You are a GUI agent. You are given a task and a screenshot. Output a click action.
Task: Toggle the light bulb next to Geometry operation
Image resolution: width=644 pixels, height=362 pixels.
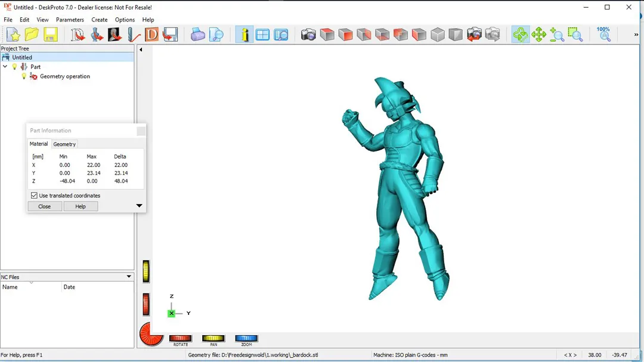(x=24, y=76)
